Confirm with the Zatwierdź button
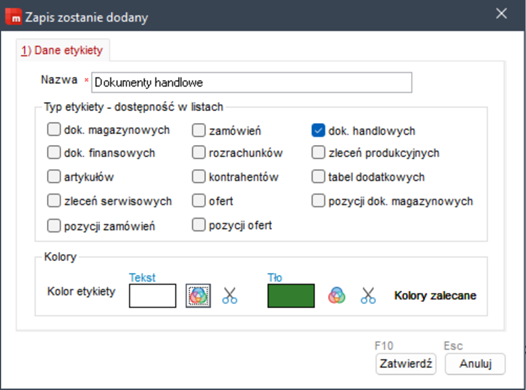Image resolution: width=526 pixels, height=390 pixels. [x=406, y=364]
